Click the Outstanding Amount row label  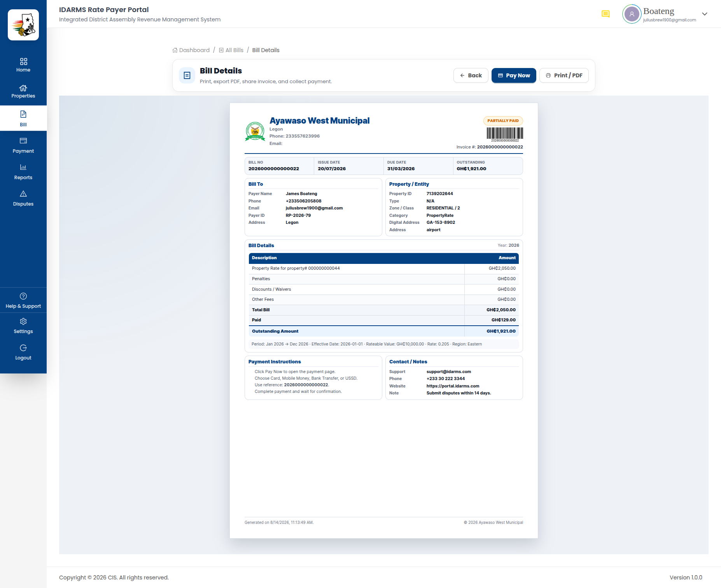pyautogui.click(x=275, y=331)
